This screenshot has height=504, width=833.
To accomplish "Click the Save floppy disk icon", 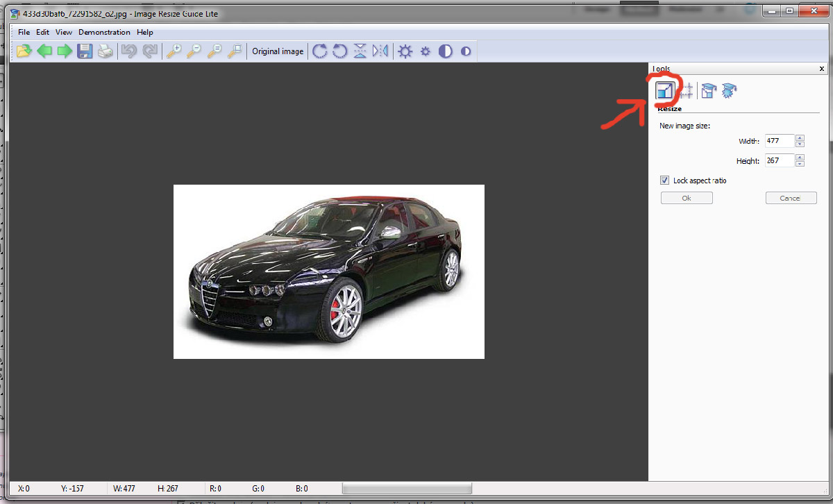I will [85, 51].
